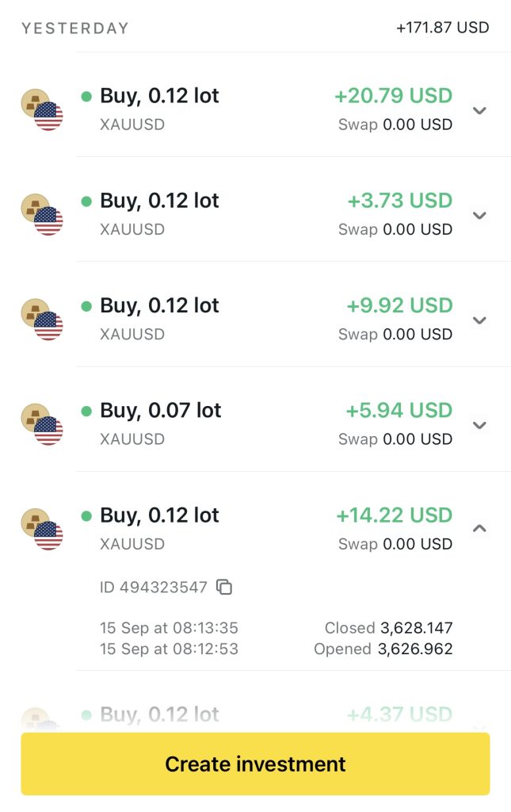Click green status dot on 0.07 lot trade

[86, 411]
